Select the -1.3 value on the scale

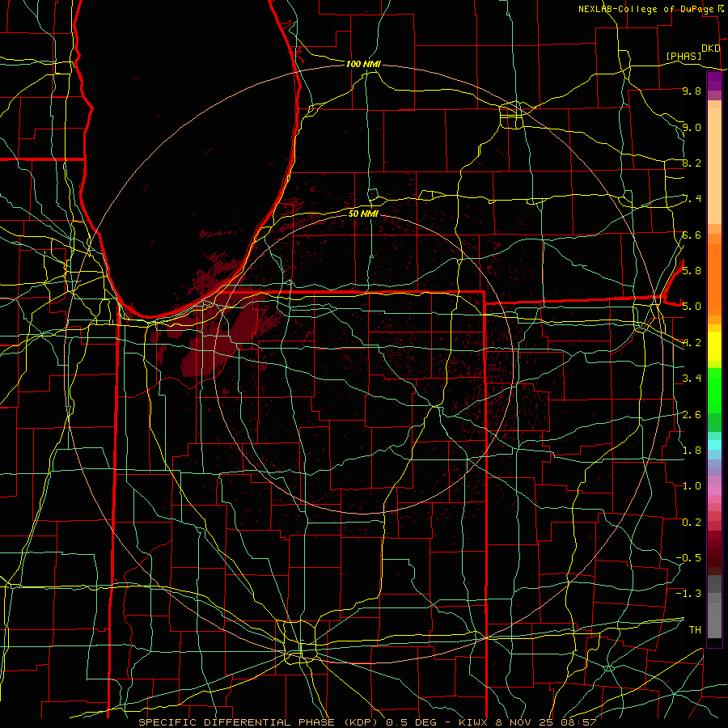click(689, 594)
